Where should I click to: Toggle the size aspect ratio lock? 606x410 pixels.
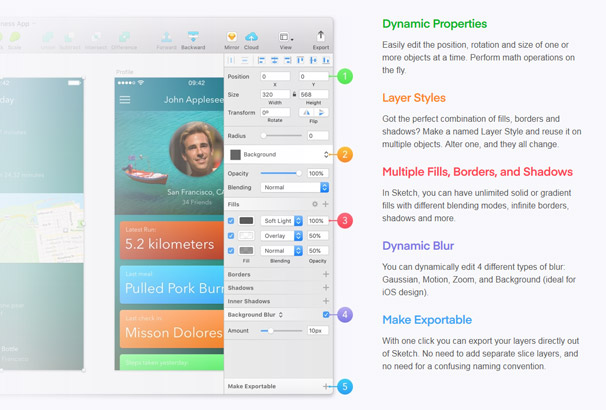294,95
